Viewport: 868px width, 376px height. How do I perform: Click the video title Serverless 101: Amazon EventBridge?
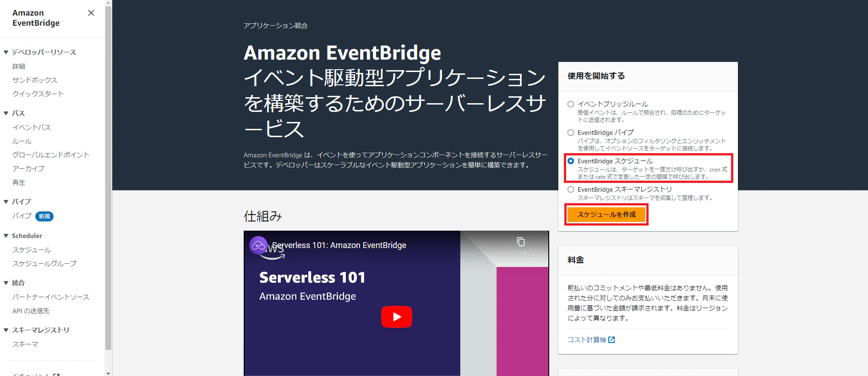[339, 245]
